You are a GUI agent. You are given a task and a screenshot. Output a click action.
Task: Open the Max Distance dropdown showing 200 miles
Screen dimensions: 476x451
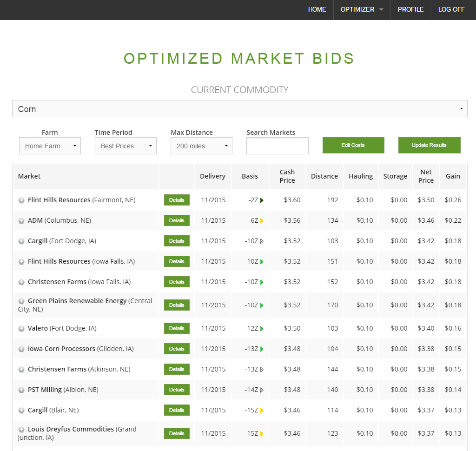201,146
